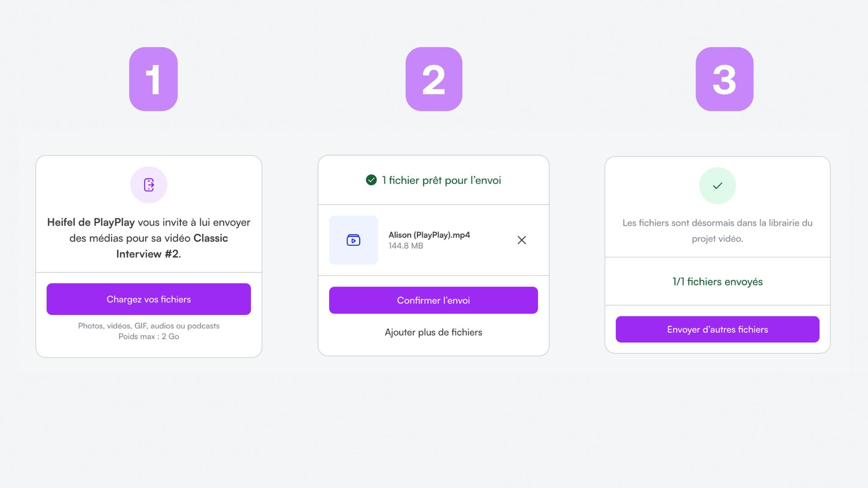Click the purple step 1 number badge
Screen dimensions: 868x488
pos(153,79)
